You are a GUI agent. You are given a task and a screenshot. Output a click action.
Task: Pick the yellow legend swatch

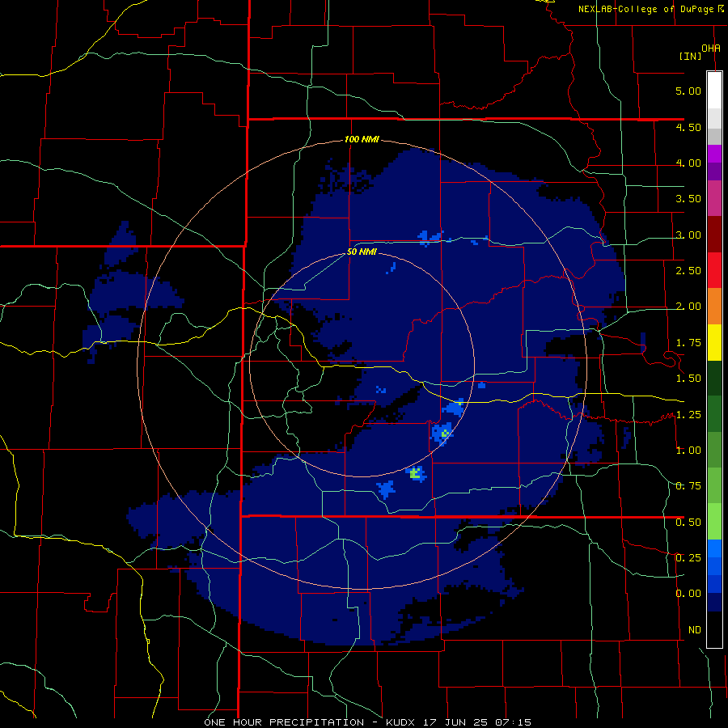714,342
